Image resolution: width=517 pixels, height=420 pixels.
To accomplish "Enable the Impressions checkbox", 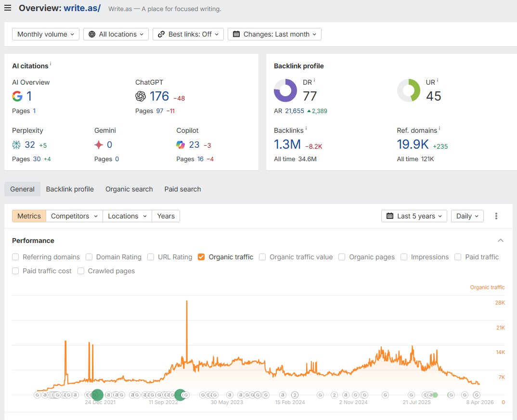I will tap(404, 257).
